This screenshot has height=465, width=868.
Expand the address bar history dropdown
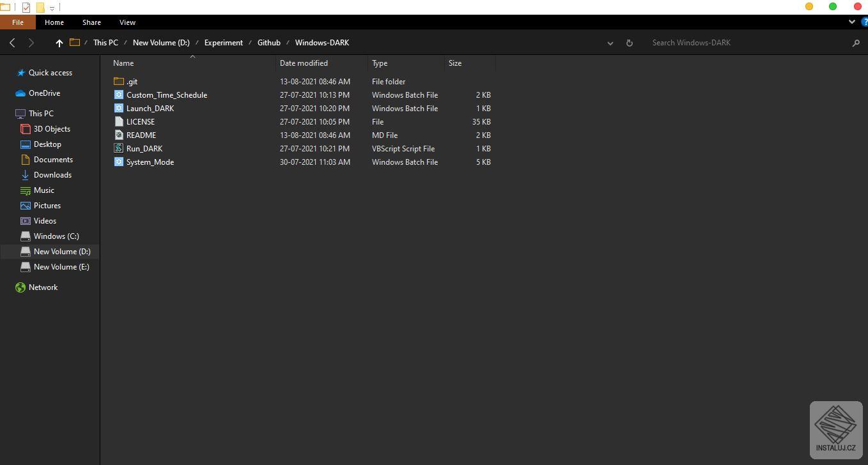[x=610, y=43]
